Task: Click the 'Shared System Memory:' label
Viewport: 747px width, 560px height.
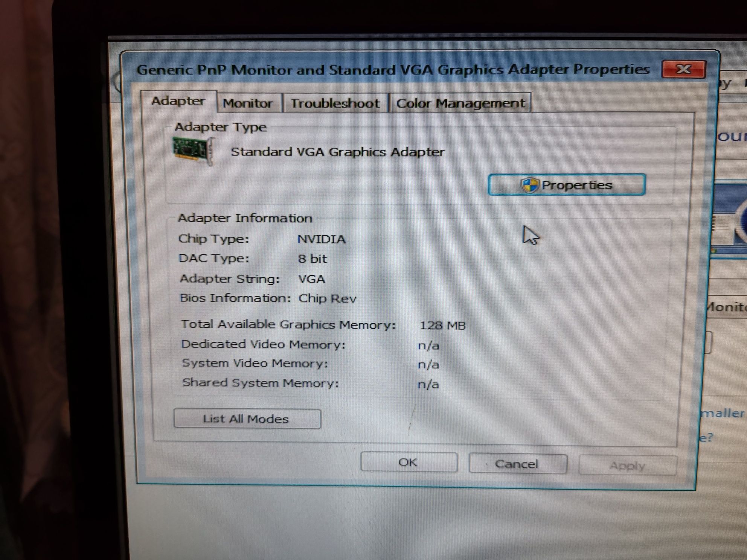Action: pos(261,383)
